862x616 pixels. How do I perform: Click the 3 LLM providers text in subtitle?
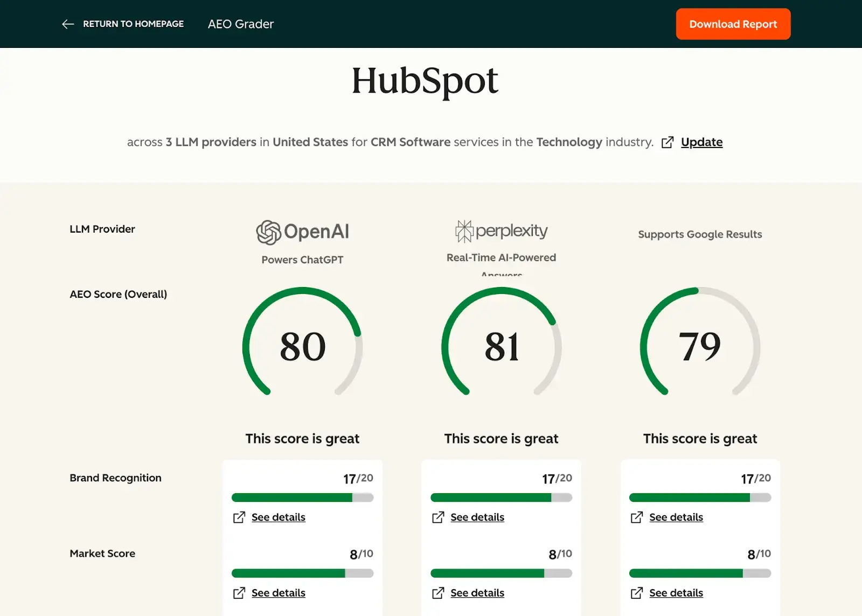211,142
